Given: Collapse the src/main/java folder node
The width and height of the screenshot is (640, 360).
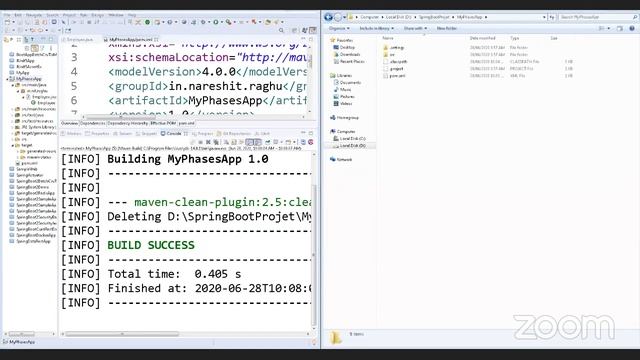Looking at the screenshot, I should point(13,85).
